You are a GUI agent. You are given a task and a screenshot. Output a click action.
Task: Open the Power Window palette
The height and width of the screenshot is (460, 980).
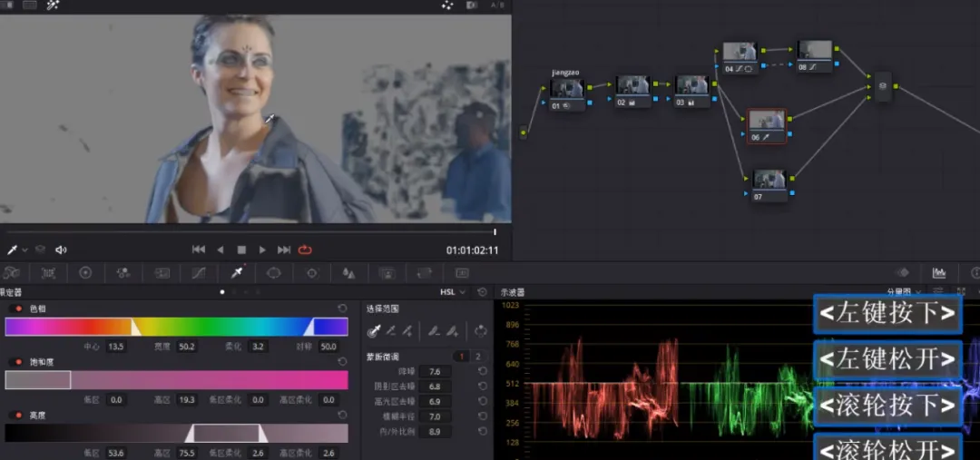click(274, 273)
